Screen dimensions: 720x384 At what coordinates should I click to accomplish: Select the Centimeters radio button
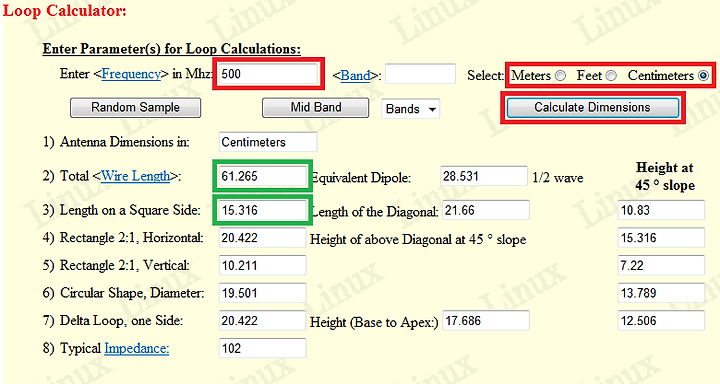[703, 76]
